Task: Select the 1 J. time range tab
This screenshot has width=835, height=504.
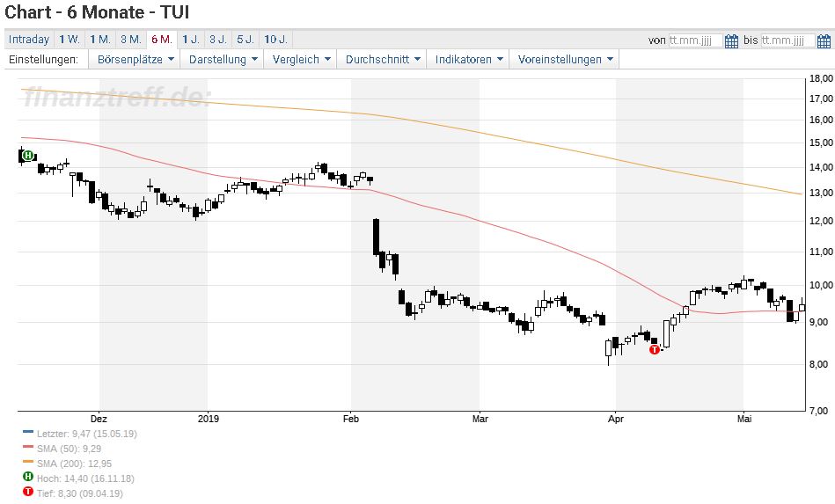Action: coord(191,40)
